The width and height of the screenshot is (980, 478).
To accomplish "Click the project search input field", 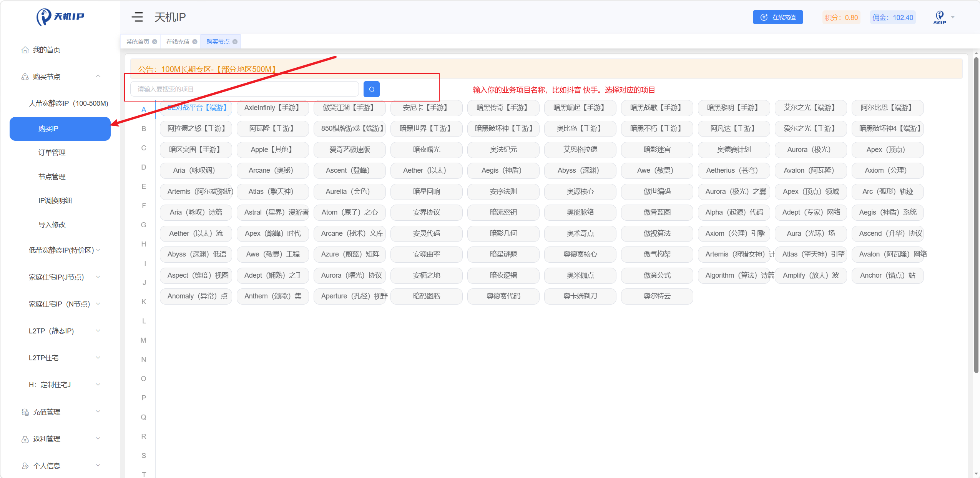I will coord(244,89).
